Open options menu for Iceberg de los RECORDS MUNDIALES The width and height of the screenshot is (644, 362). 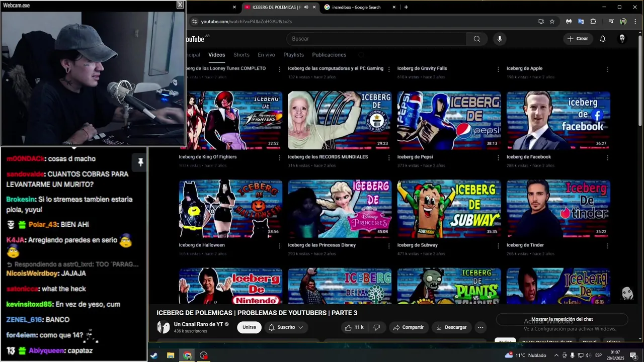click(x=388, y=157)
